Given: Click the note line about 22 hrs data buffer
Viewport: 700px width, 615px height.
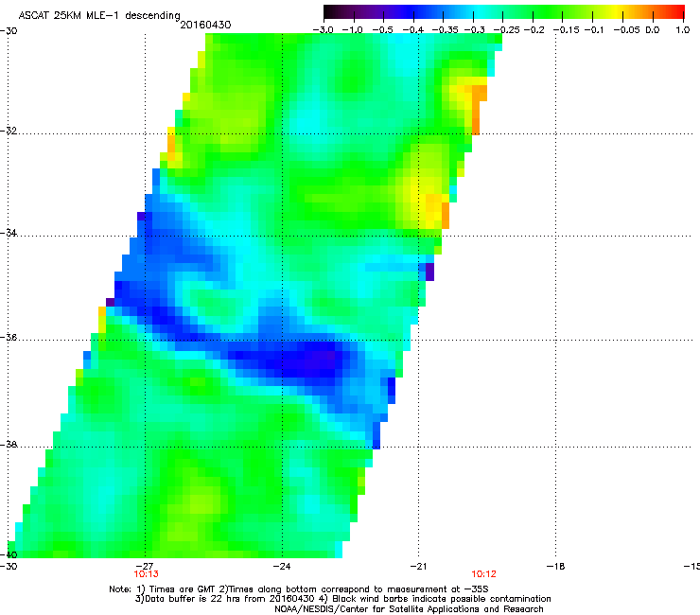Looking at the screenshot, I should pos(342,599).
